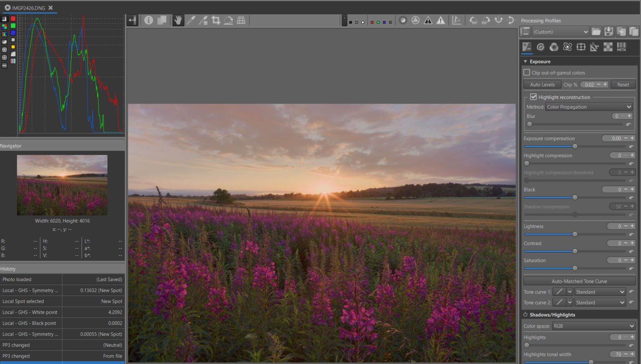Screen dimensions: 641x364
Task: Select the Crop selection tool
Action: pyautogui.click(x=216, y=20)
